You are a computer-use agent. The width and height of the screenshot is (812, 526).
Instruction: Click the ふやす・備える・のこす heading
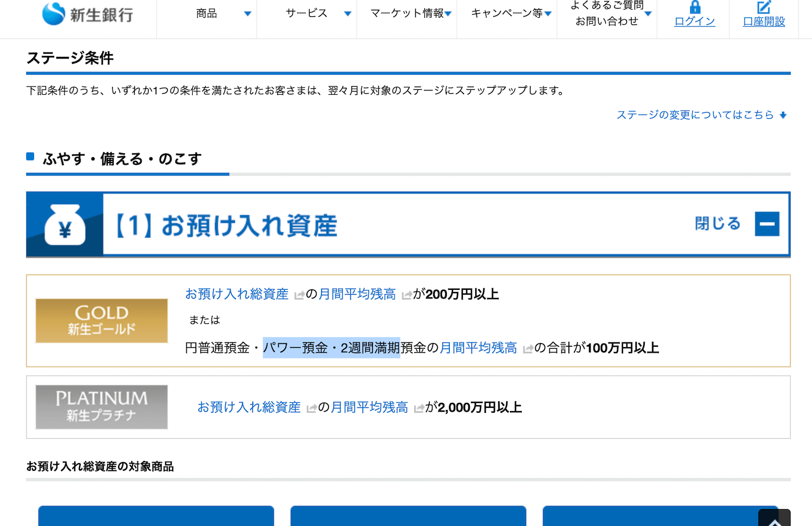[x=122, y=159]
